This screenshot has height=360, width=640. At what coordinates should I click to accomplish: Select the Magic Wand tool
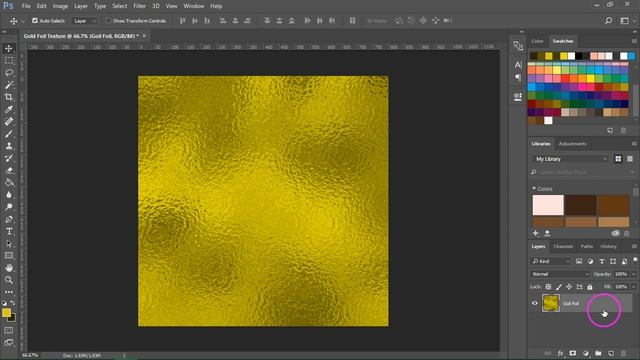[9, 85]
